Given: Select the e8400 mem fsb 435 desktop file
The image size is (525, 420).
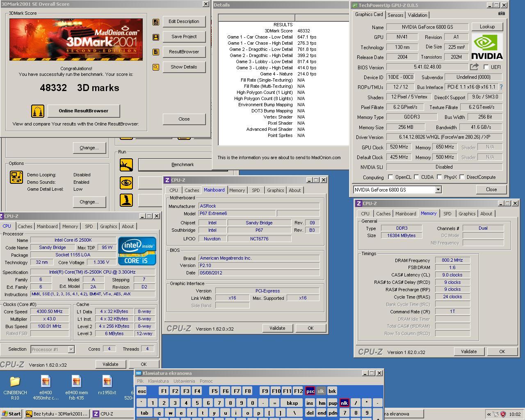Looking at the screenshot, I should [x=76, y=387].
